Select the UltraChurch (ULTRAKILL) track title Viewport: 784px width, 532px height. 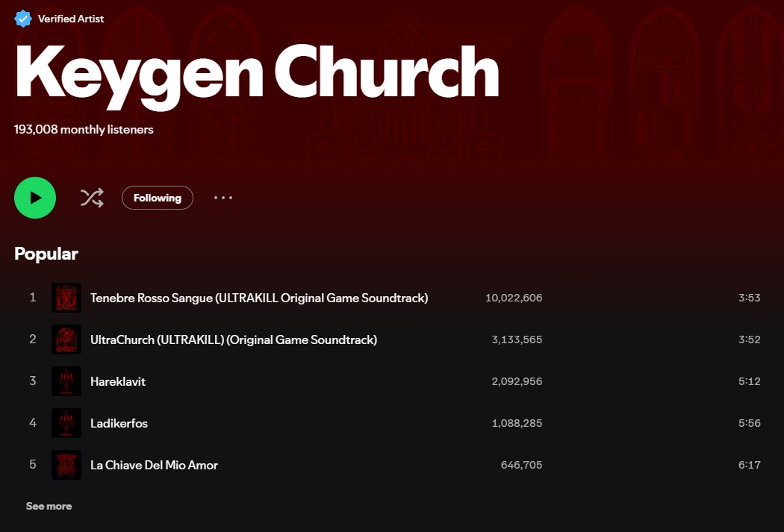234,340
